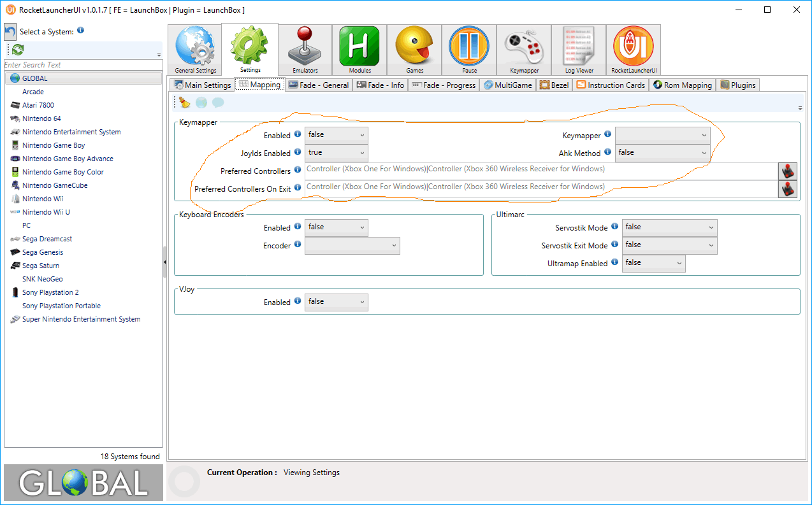
Task: Open the Servostik Mode dropdown
Action: point(670,227)
